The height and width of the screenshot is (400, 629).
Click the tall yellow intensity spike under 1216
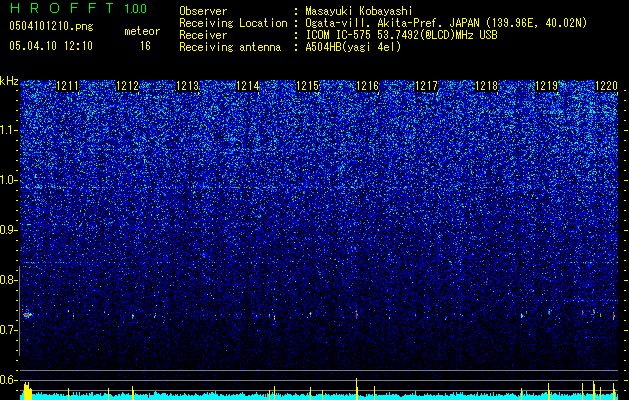click(x=356, y=389)
